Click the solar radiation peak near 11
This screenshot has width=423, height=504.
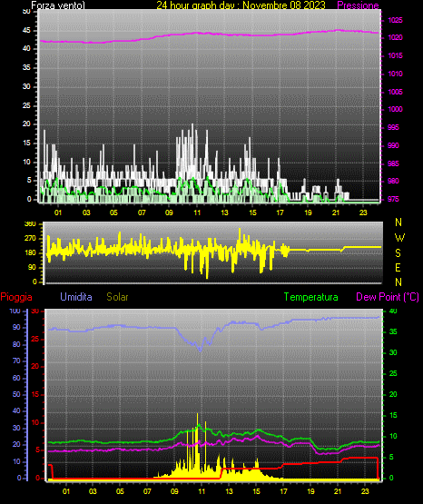coord(197,418)
